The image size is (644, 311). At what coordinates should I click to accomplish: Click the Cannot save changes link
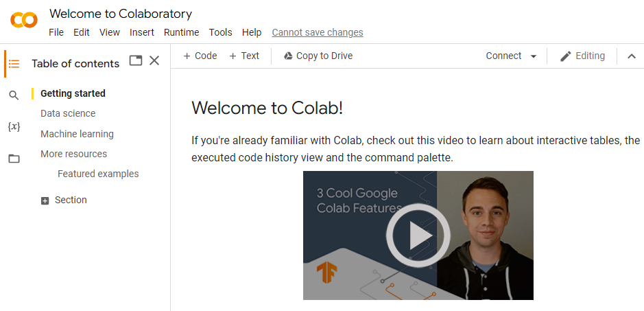(318, 32)
